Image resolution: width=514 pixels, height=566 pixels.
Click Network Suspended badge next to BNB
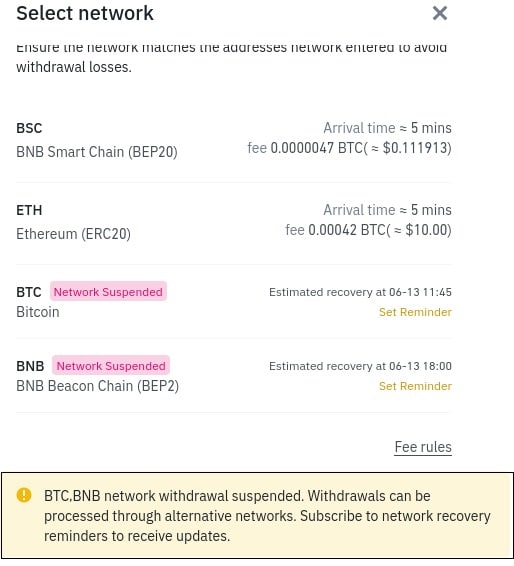pos(111,366)
